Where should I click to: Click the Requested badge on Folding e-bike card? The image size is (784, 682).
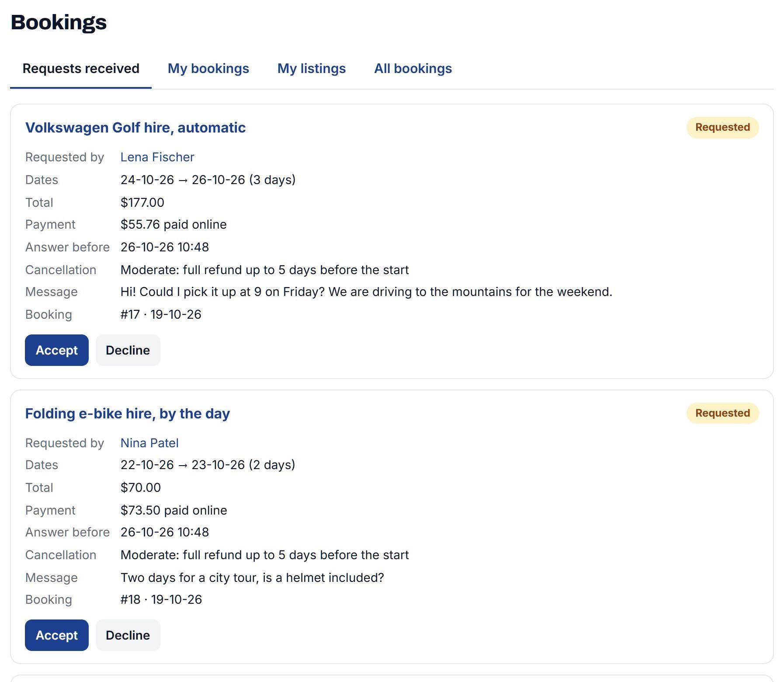pyautogui.click(x=722, y=413)
